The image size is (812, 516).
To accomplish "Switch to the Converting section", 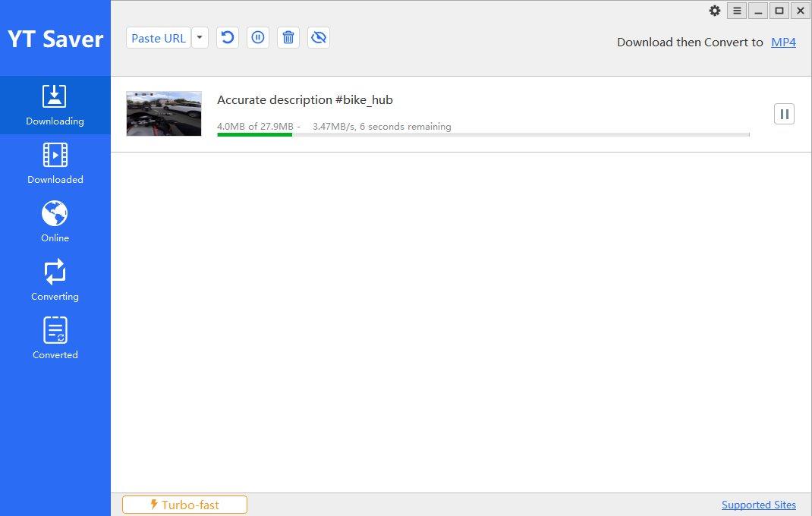I will pos(54,279).
